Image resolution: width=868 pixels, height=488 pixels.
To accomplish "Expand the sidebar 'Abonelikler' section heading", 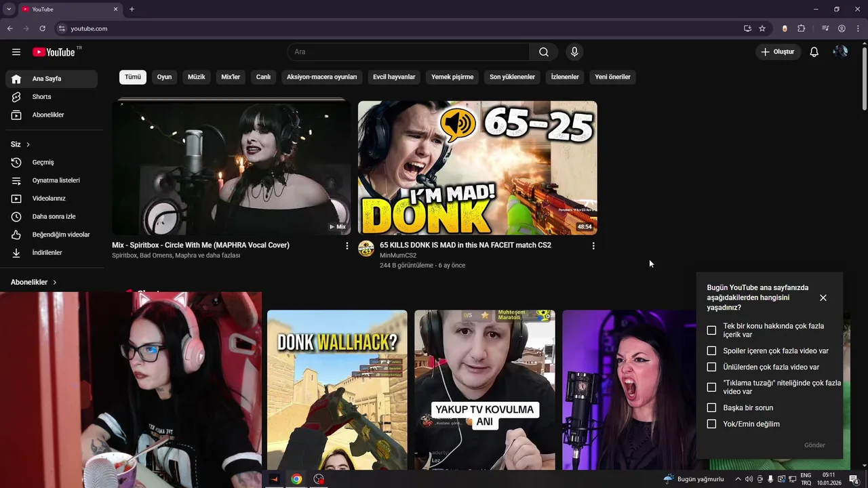I will click(x=34, y=282).
